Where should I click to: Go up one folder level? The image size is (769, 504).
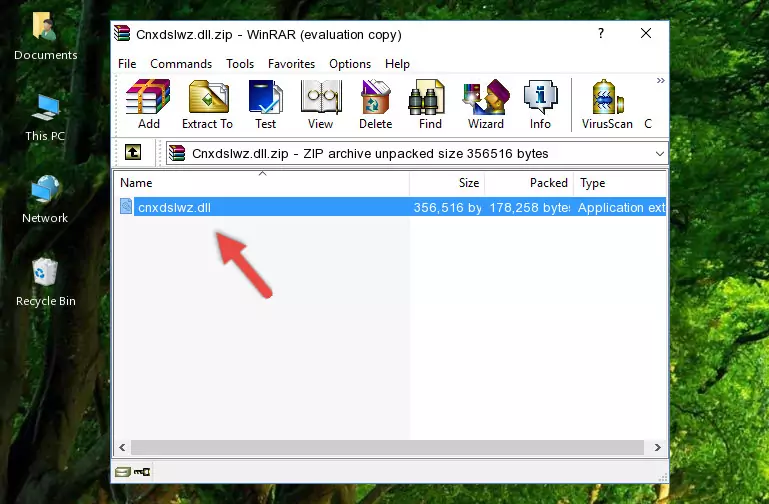[x=133, y=152]
